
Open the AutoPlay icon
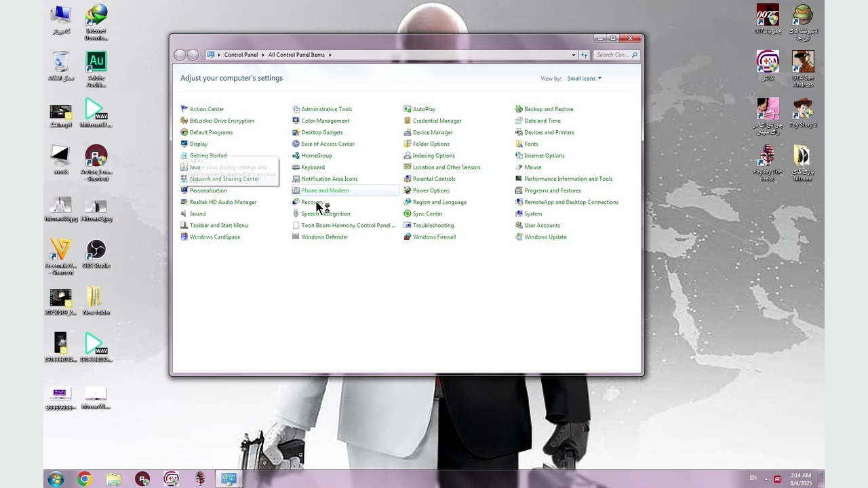(x=407, y=109)
